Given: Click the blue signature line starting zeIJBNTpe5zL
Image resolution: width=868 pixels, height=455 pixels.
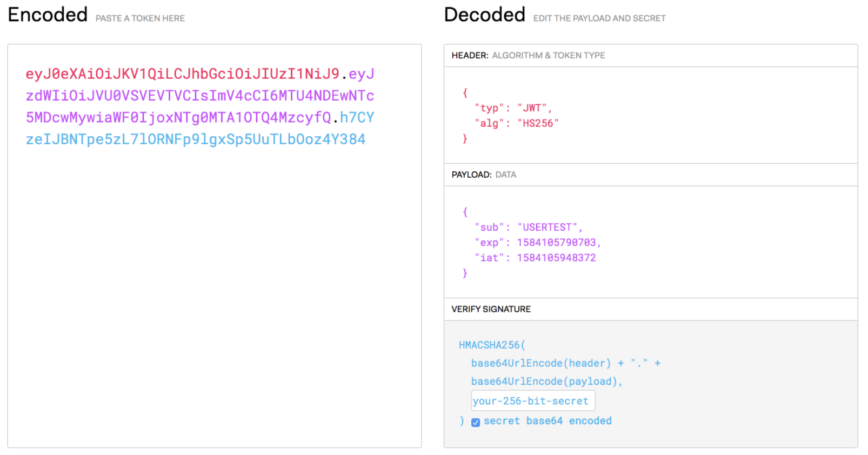Looking at the screenshot, I should tap(196, 139).
